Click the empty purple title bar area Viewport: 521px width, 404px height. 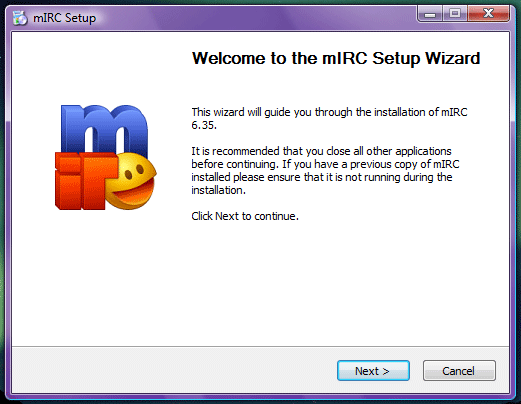[x=253, y=18]
